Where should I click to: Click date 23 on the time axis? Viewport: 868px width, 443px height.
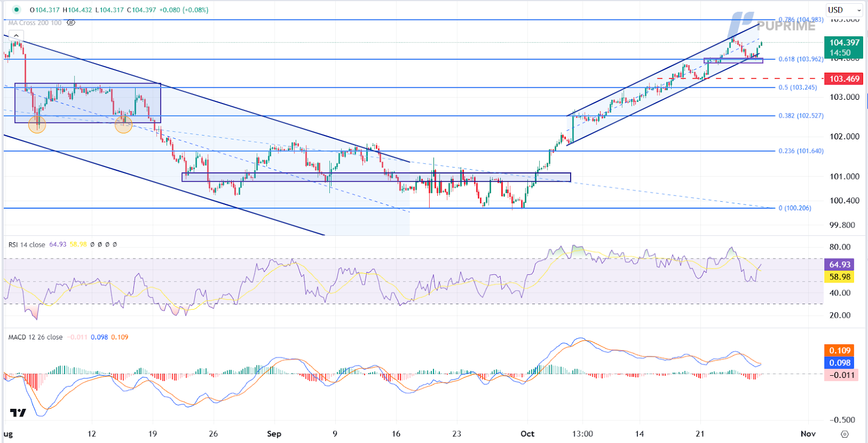click(457, 434)
